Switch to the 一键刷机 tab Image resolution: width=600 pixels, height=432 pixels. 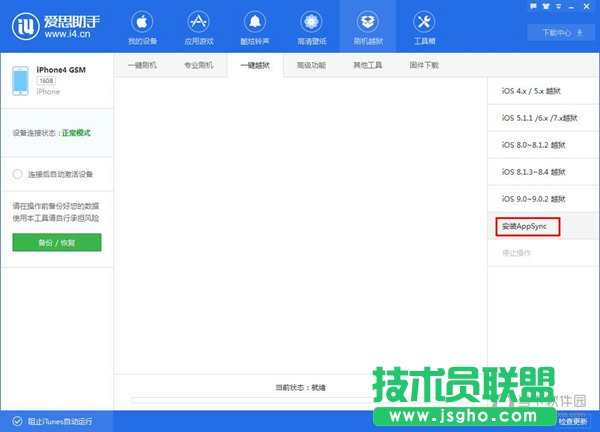(142, 65)
